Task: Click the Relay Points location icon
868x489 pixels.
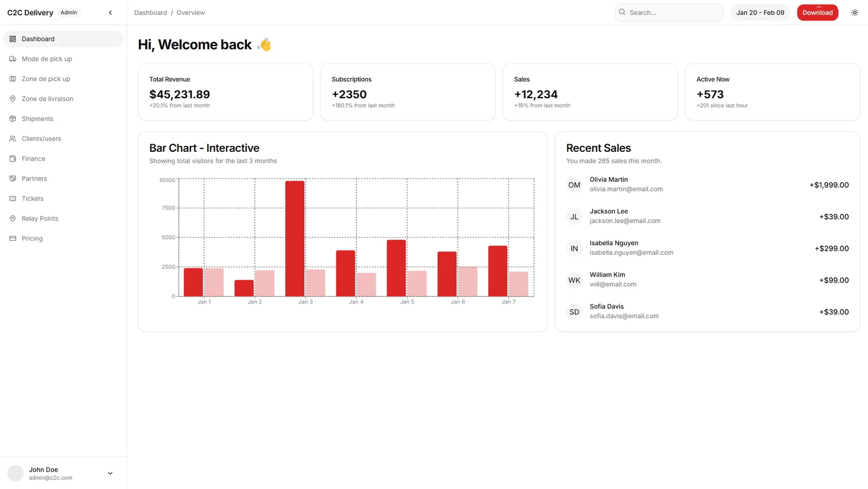Action: click(x=12, y=218)
